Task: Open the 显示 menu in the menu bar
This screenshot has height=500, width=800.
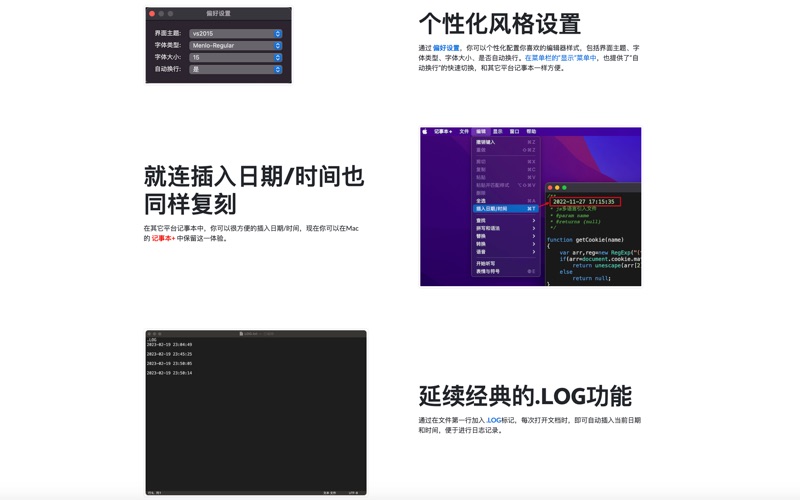Action: click(497, 131)
